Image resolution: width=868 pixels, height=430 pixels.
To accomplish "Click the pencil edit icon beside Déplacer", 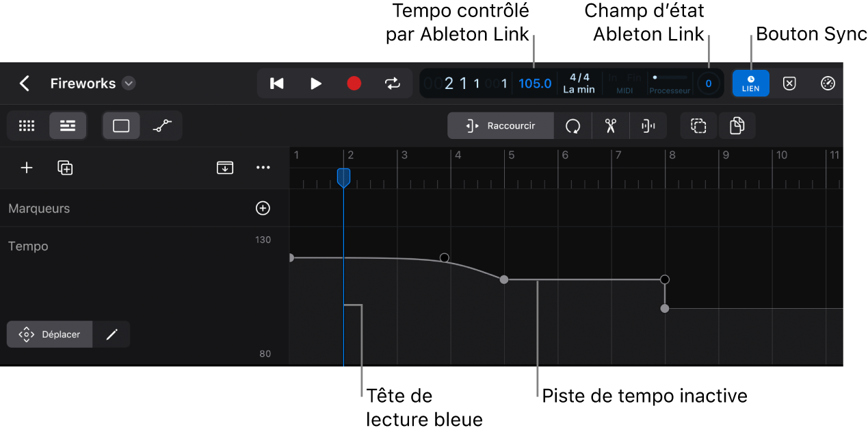I will tap(111, 334).
